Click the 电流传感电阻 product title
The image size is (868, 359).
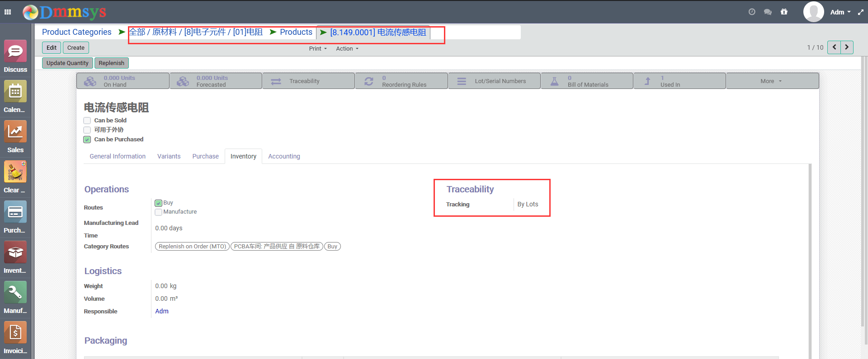point(116,107)
